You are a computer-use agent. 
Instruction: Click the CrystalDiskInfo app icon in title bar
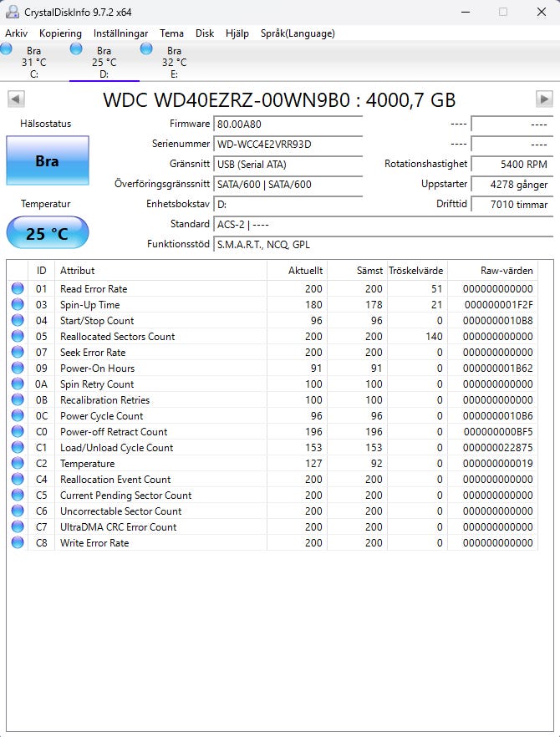12,12
